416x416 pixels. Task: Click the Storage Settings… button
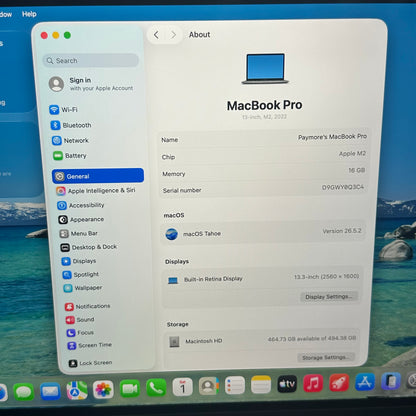coord(326,357)
